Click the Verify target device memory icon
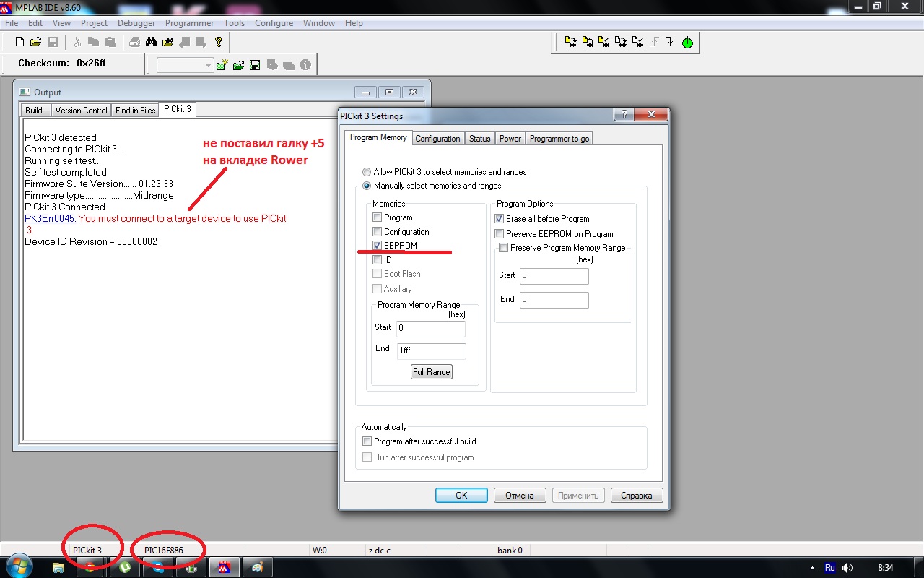This screenshot has width=924, height=578. [x=604, y=42]
